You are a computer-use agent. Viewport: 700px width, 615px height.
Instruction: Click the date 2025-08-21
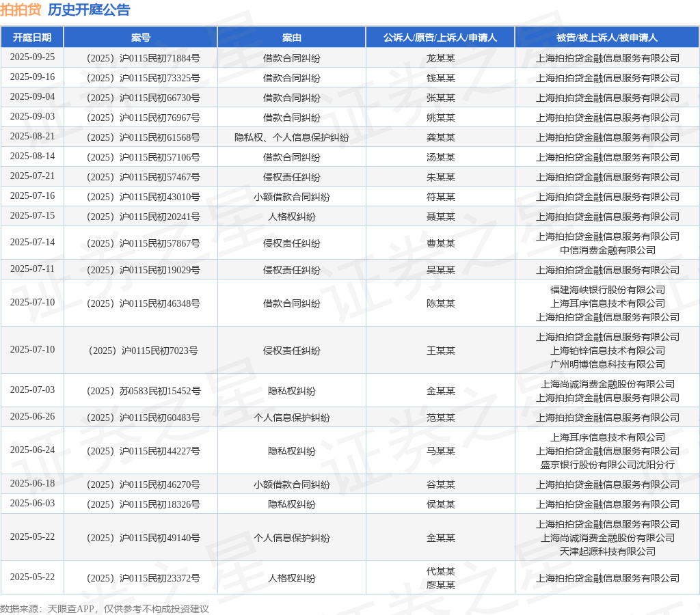click(x=33, y=136)
